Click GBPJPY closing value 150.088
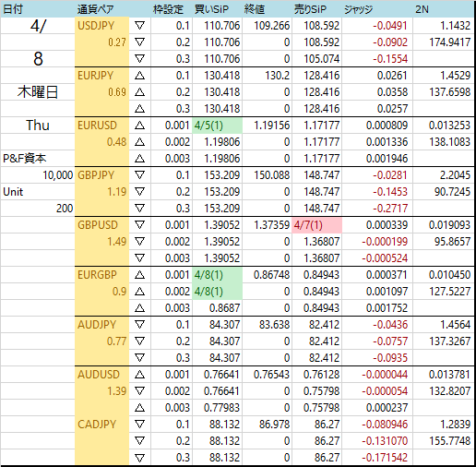This screenshot has width=476, height=467. click(x=272, y=175)
